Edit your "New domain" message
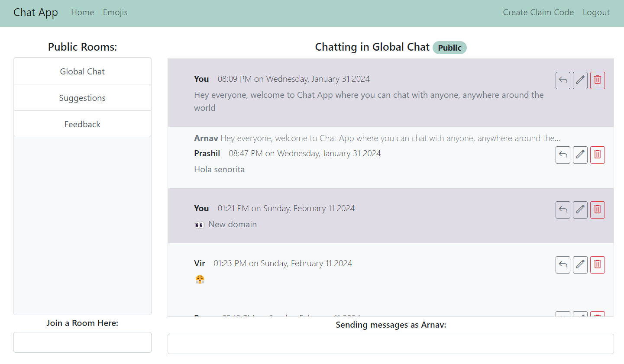The height and width of the screenshot is (364, 624). [x=580, y=209]
